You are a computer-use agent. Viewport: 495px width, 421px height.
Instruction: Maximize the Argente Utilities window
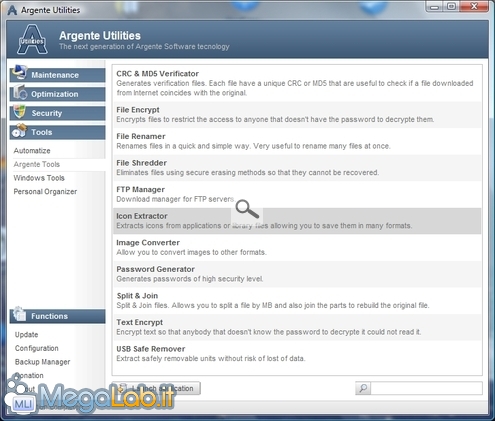pyautogui.click(x=451, y=7)
